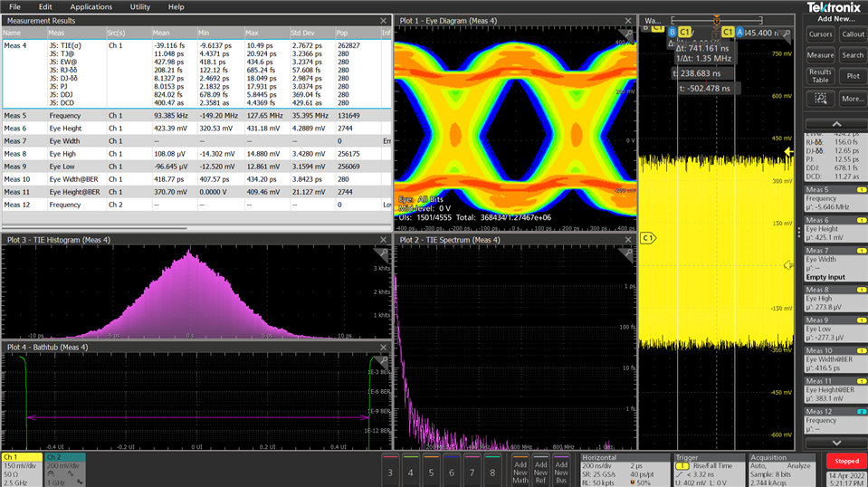Open the Trigger settings badge
The height and width of the screenshot is (487, 868).
click(x=709, y=470)
